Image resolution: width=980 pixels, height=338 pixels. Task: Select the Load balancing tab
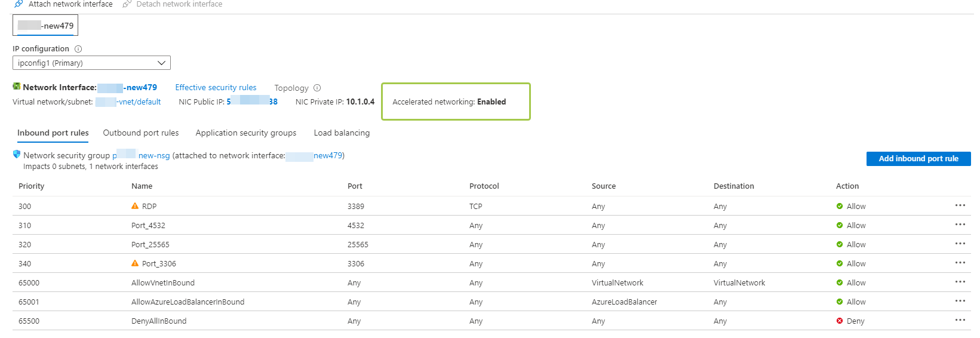click(x=342, y=133)
